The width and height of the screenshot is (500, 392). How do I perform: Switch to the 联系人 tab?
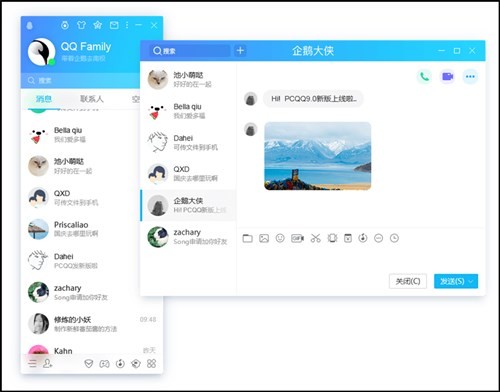pos(92,99)
